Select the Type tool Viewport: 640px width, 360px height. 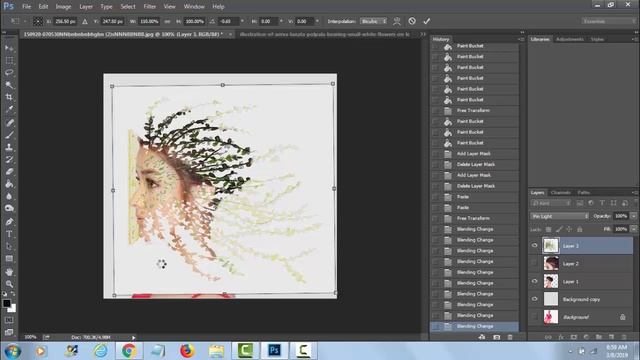click(x=9, y=234)
